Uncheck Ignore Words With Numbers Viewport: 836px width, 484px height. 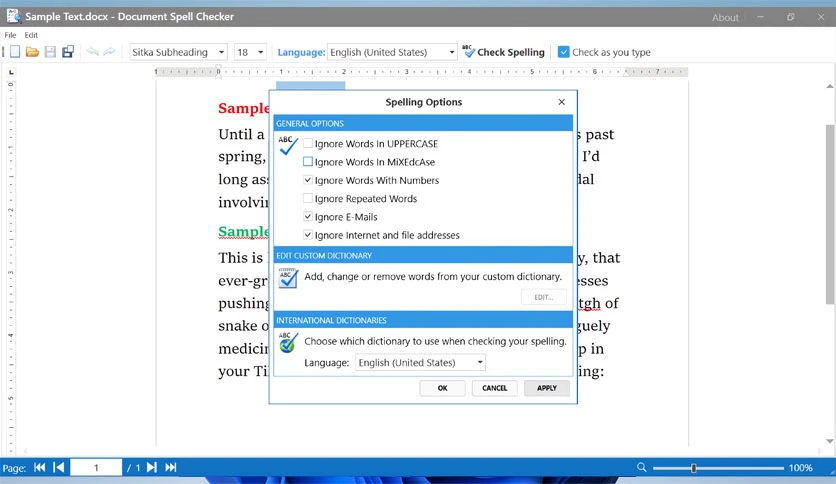click(x=308, y=180)
